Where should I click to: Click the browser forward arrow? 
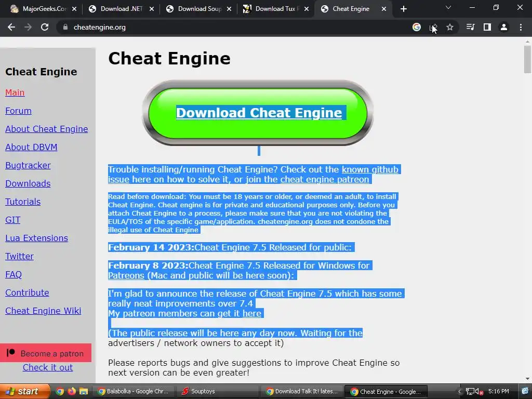click(x=28, y=27)
